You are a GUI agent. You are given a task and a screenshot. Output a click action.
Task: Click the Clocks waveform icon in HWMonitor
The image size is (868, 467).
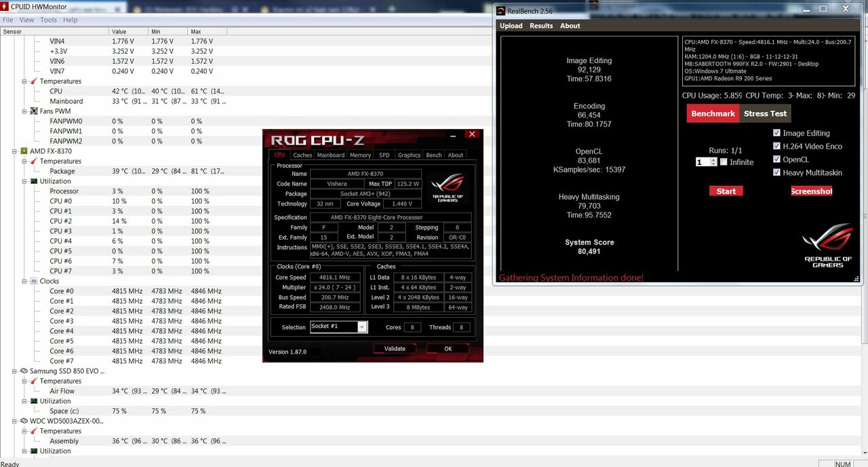pyautogui.click(x=34, y=281)
